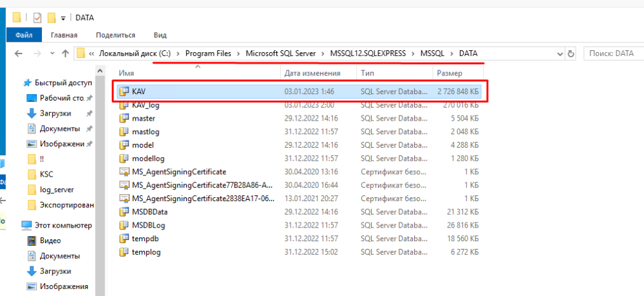Open the Экспортирован folder in sidebar
Screen dimensions: 644x296
(66, 204)
